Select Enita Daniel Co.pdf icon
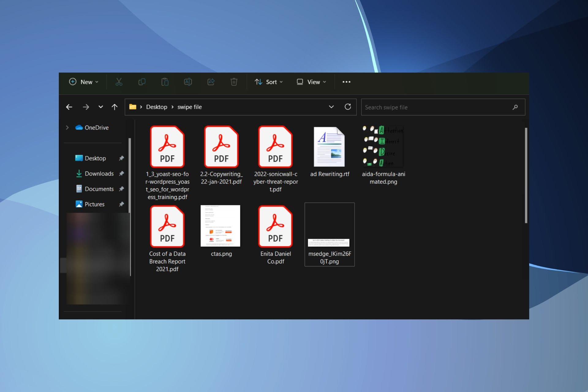 [275, 226]
